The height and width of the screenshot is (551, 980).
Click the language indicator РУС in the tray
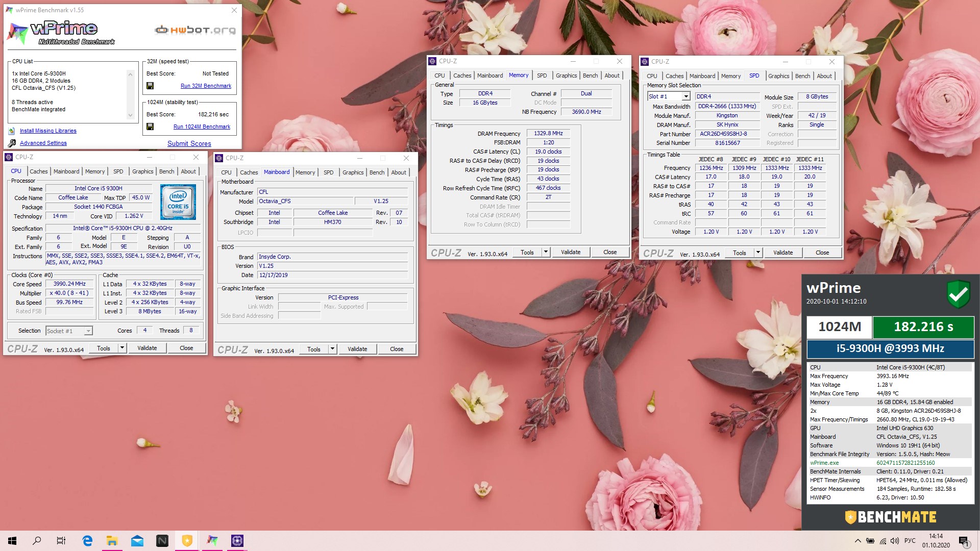(x=910, y=541)
